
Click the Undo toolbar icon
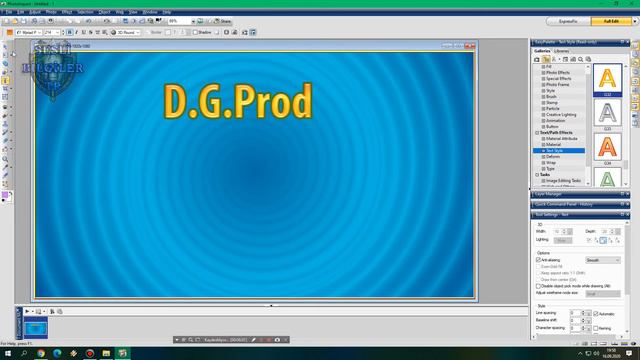(x=88, y=21)
